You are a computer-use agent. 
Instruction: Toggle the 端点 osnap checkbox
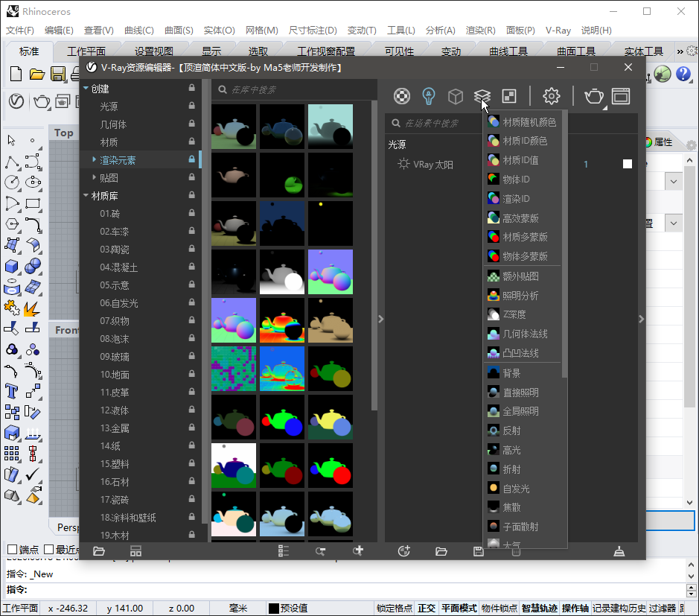click(13, 549)
